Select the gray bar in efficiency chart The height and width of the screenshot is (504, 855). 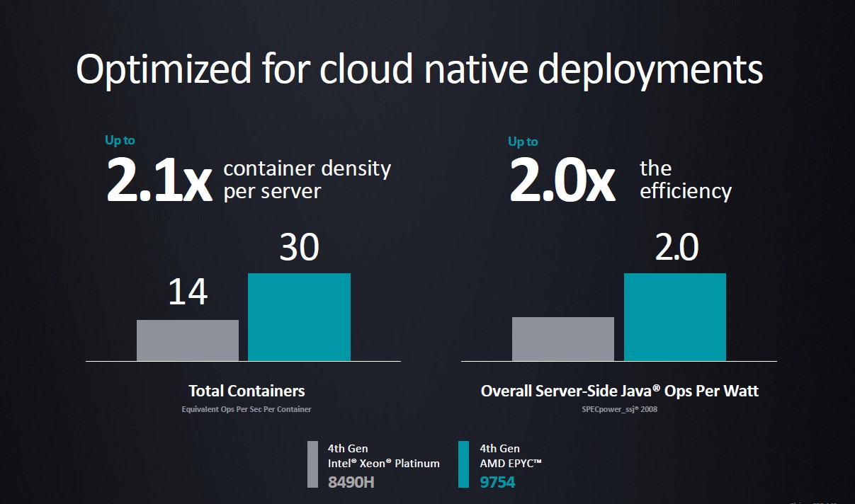click(x=562, y=339)
